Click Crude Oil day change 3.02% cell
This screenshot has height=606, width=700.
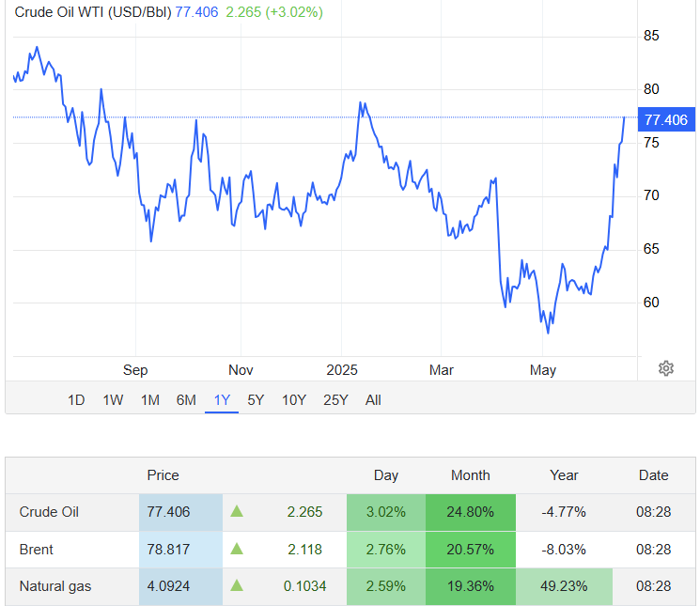(x=386, y=512)
